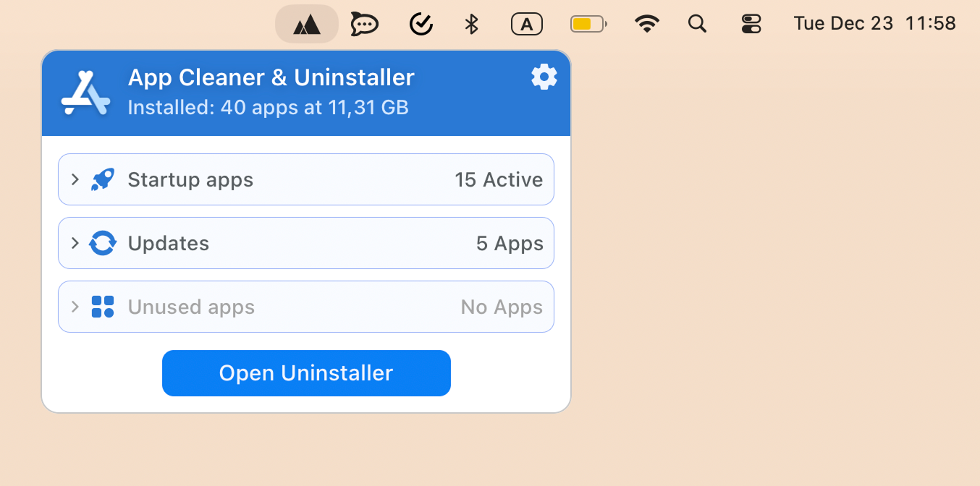The image size is (980, 486).
Task: Open the chat bubble menu bar icon
Action: coord(364,23)
